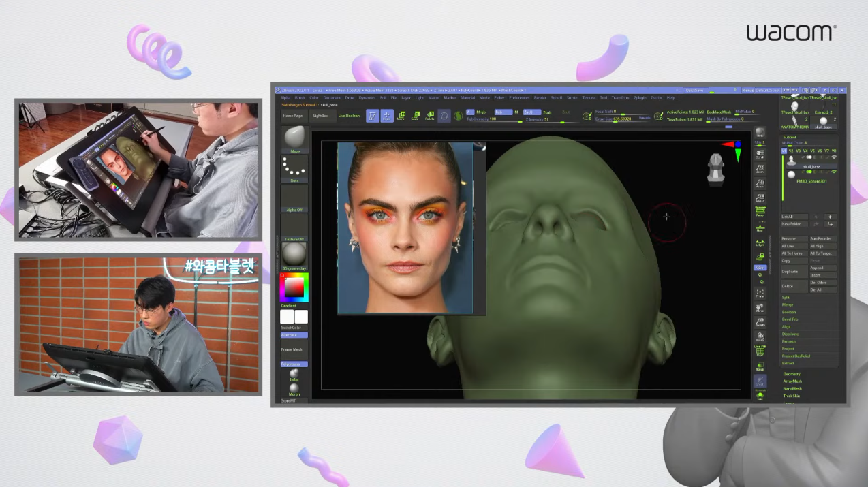Adjust the Draw Size slider
Image resolution: width=868 pixels, height=487 pixels.
point(623,119)
